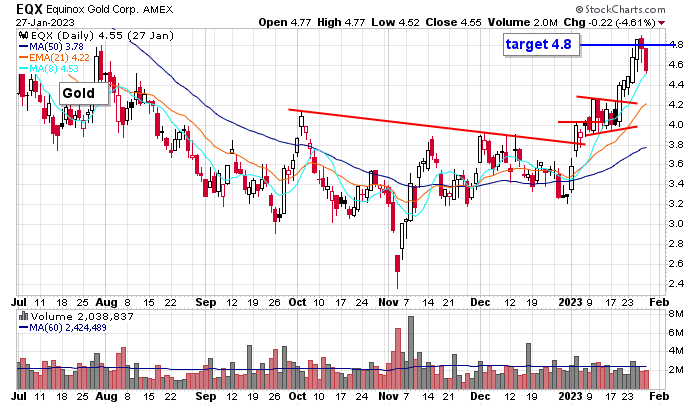This screenshot has height=405, width=700.
Task: Click the 3.8 price axis label
Action: point(677,145)
